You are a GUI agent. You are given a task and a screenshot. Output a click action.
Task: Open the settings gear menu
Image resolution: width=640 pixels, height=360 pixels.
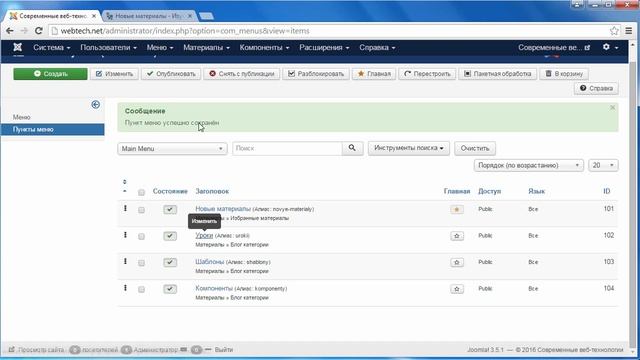click(x=610, y=47)
